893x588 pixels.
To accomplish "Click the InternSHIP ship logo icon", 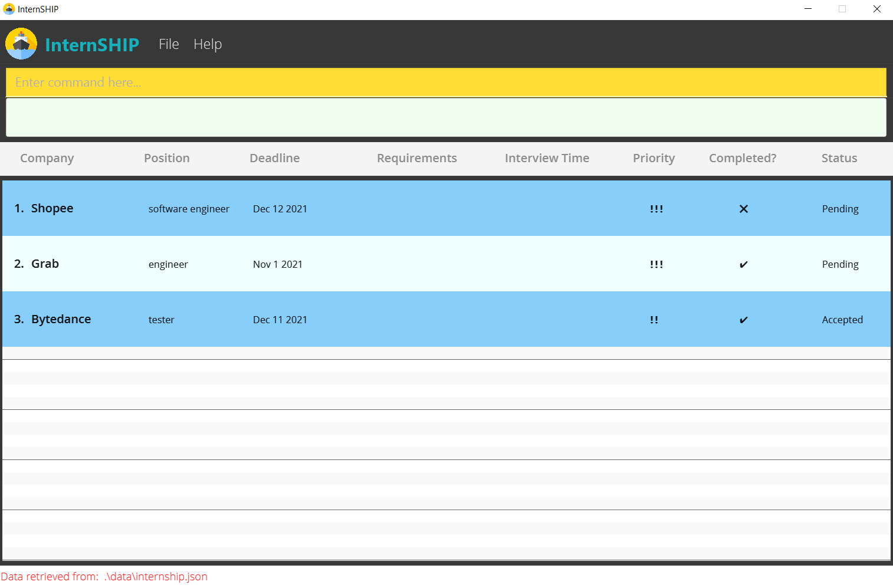I will (x=21, y=44).
